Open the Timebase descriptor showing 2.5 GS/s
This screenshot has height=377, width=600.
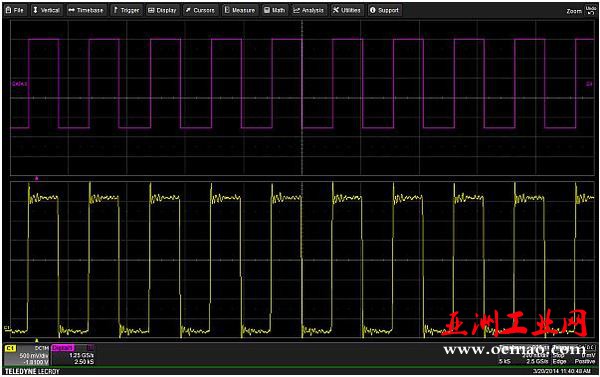click(523, 354)
